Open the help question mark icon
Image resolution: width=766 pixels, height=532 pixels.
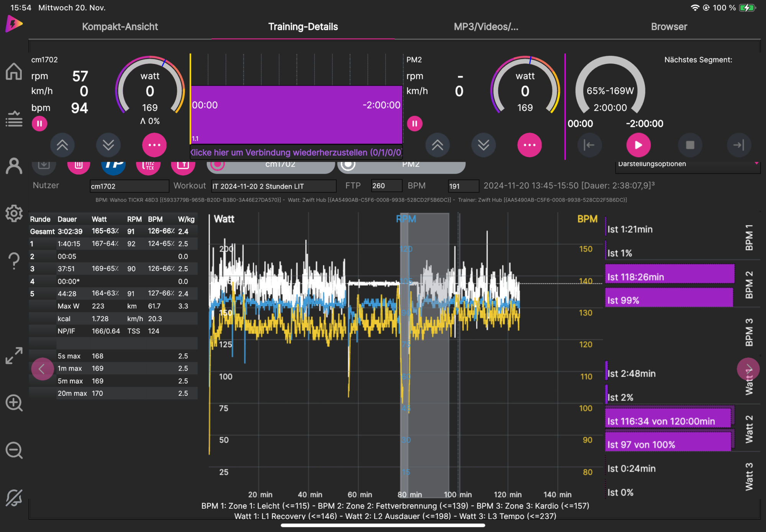tap(14, 261)
